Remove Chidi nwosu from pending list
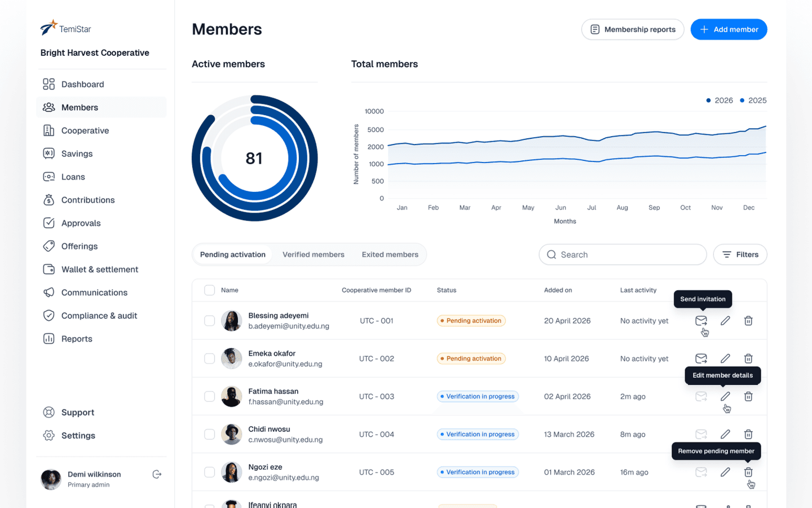The width and height of the screenshot is (812, 508). [x=748, y=434]
